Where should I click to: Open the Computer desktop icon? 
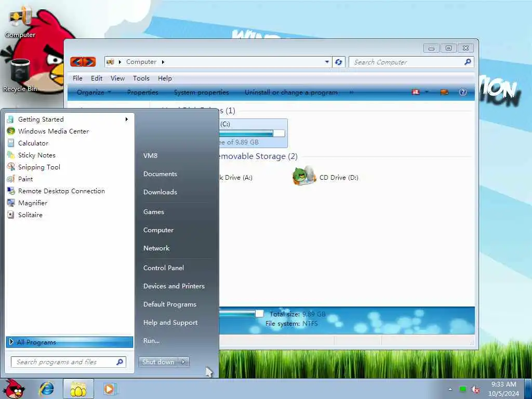point(20,22)
